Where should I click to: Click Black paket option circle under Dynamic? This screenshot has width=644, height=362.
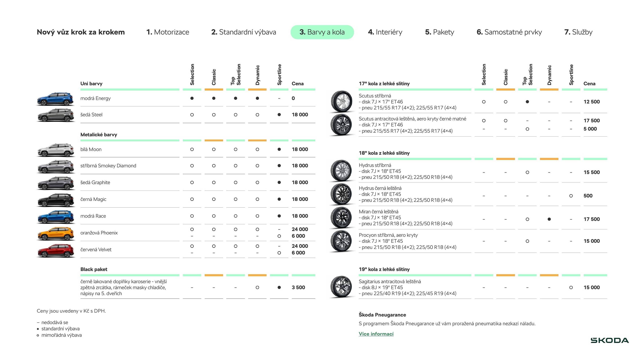[x=257, y=287]
